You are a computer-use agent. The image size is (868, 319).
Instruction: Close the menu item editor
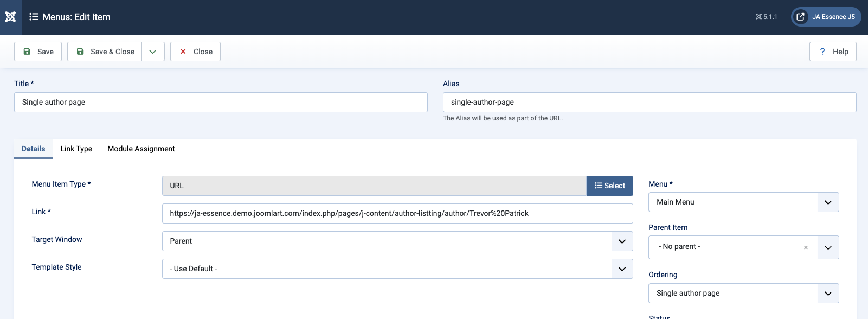pos(195,52)
